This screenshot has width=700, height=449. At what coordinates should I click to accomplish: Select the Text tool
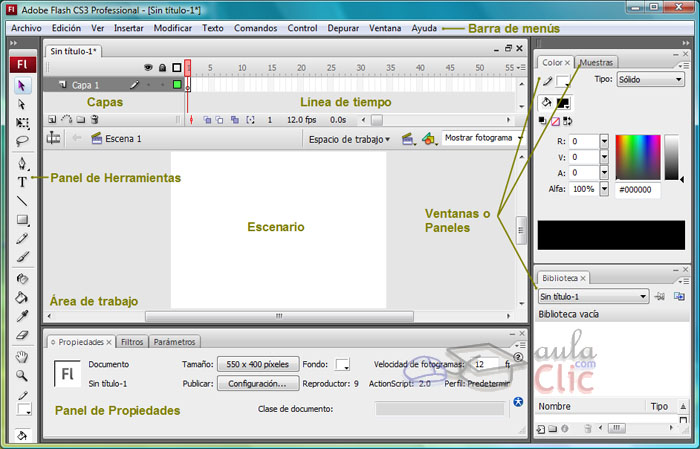click(x=22, y=182)
